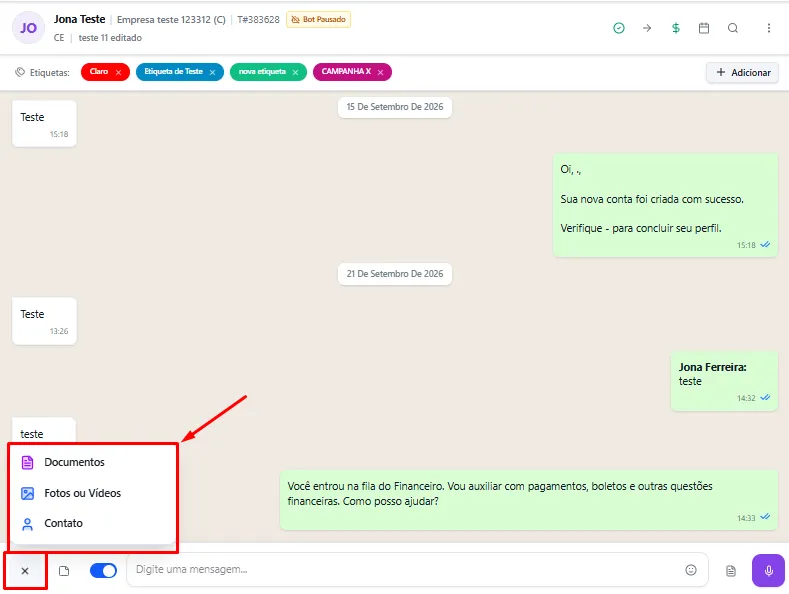Screen dimensions: 789x594
Task: Click the T#383628 ticket number
Action: [258, 20]
